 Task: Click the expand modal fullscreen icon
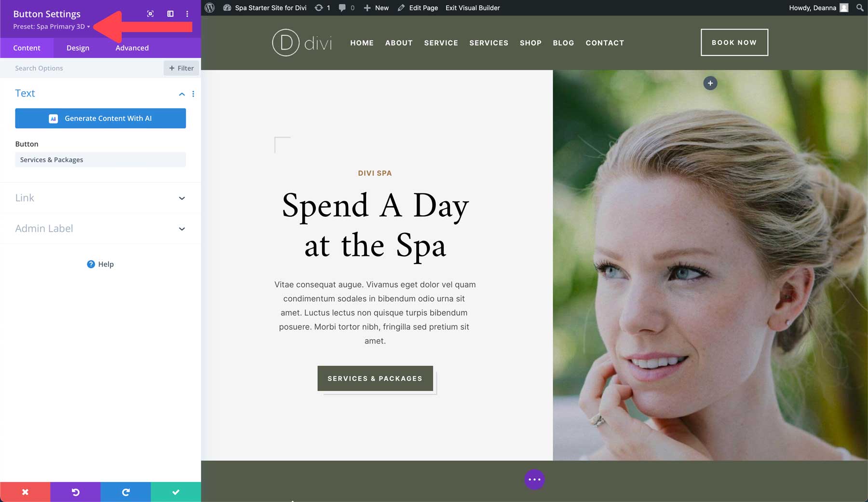tap(150, 14)
